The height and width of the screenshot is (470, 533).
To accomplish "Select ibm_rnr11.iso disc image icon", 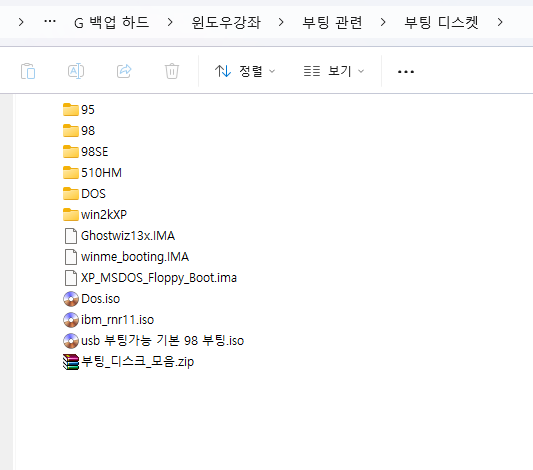I will tap(71, 320).
